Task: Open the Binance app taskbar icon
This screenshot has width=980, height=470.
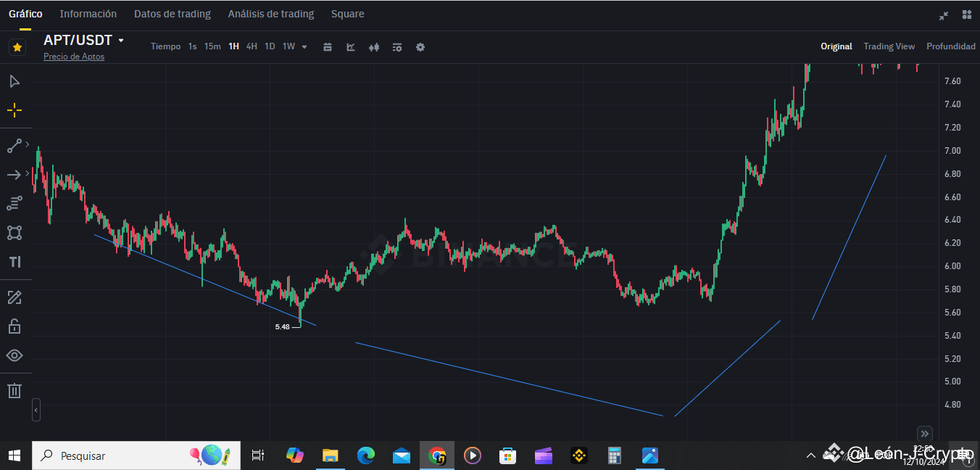Action: pyautogui.click(x=579, y=455)
